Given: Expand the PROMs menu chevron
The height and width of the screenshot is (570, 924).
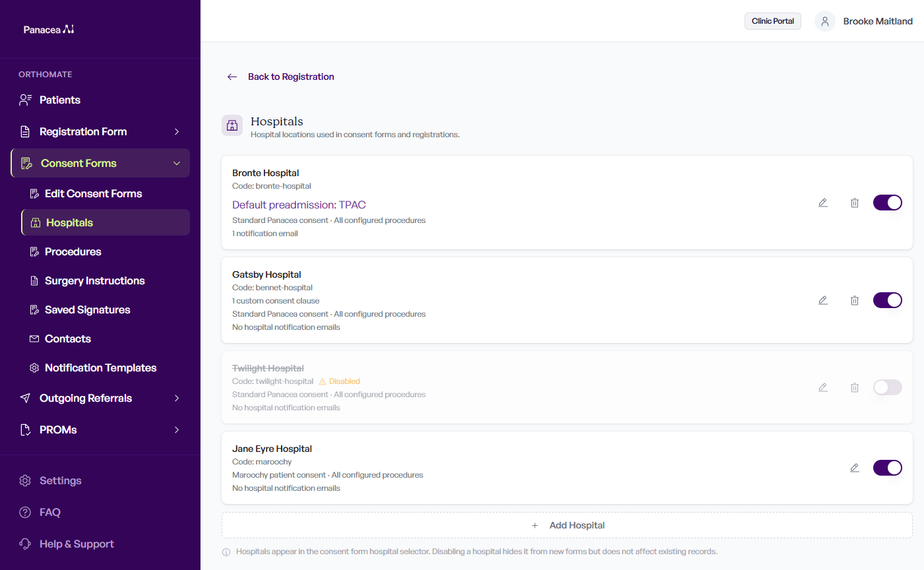Looking at the screenshot, I should pyautogui.click(x=177, y=429).
